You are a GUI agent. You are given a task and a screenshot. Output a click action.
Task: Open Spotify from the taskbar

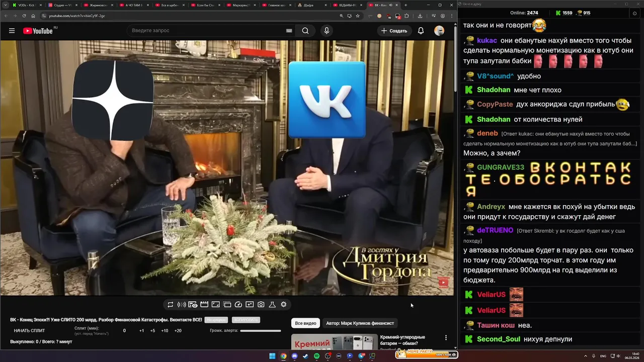(316, 356)
